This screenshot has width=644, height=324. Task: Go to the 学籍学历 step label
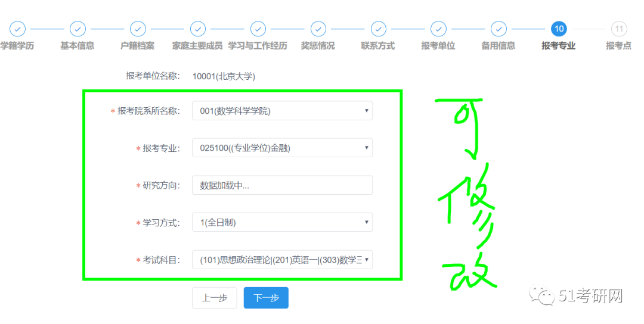[17, 46]
